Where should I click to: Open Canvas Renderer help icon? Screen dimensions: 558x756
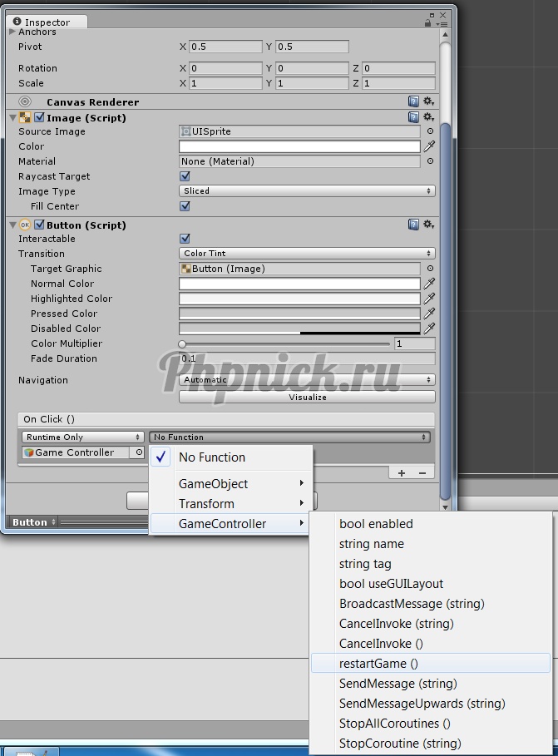click(x=413, y=101)
